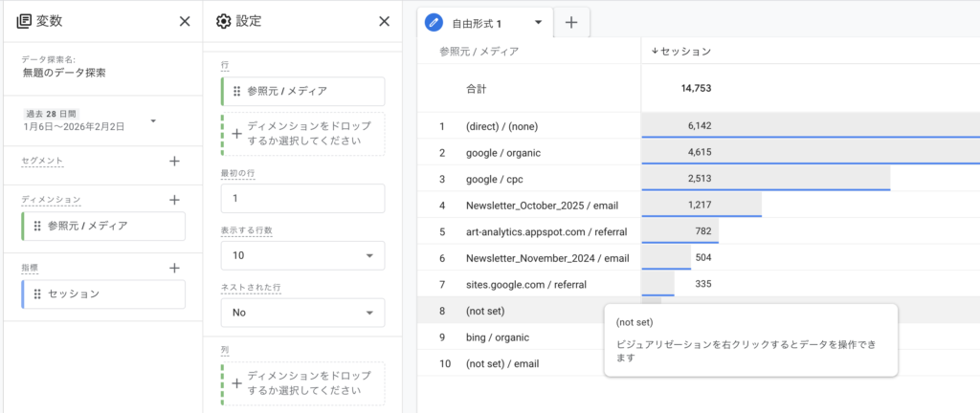Image resolution: width=980 pixels, height=413 pixels.
Task: Click the 参照元 / メディア row chip in 設定
Action: pos(303,91)
